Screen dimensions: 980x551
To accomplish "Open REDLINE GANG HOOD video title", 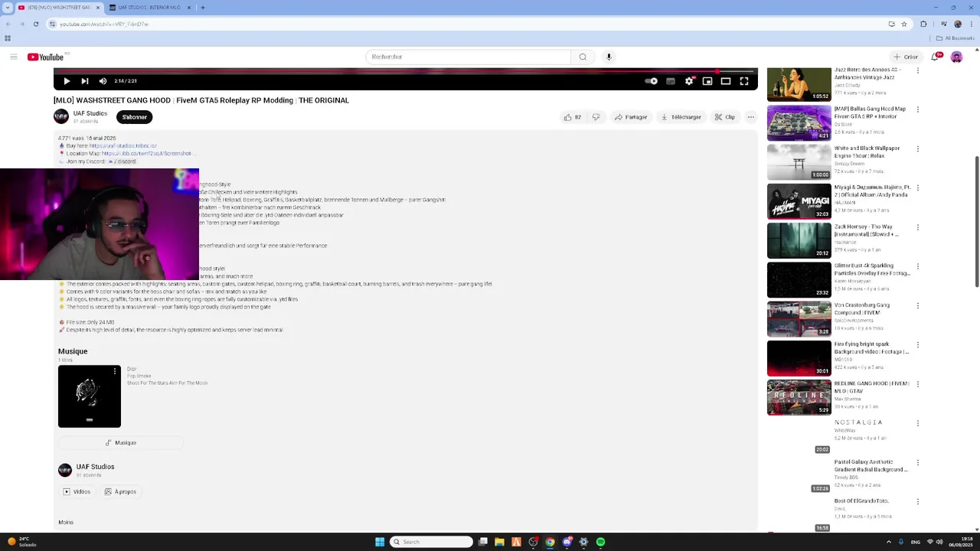I will pos(871,387).
